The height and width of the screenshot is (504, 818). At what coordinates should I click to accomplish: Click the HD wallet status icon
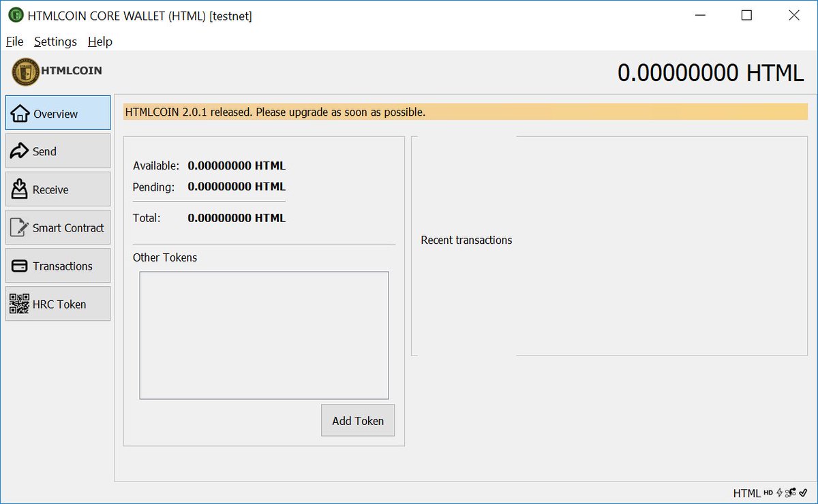tap(768, 492)
